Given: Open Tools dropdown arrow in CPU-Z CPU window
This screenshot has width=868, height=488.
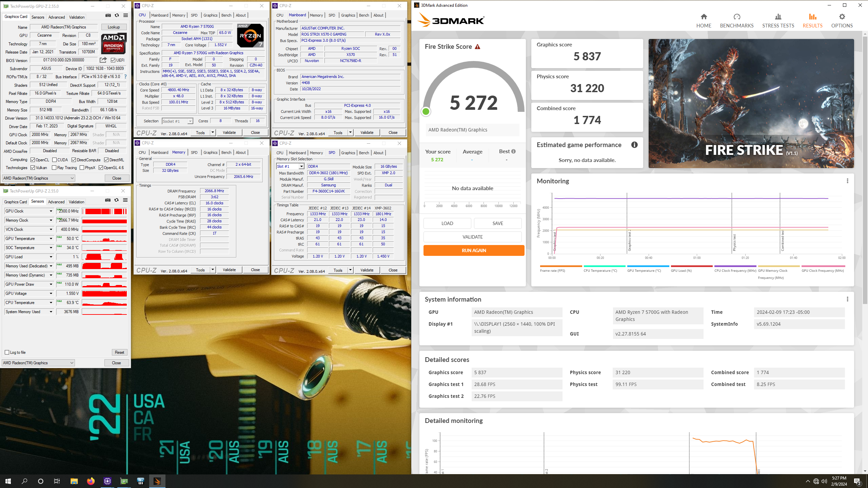Looking at the screenshot, I should point(213,133).
